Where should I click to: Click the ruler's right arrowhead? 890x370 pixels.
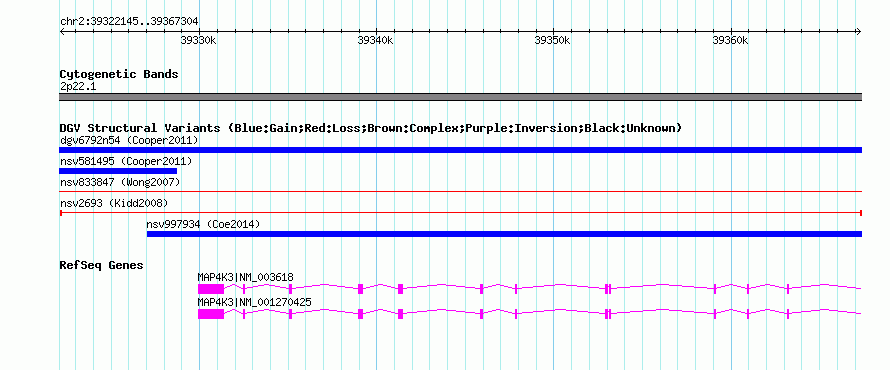(x=859, y=32)
